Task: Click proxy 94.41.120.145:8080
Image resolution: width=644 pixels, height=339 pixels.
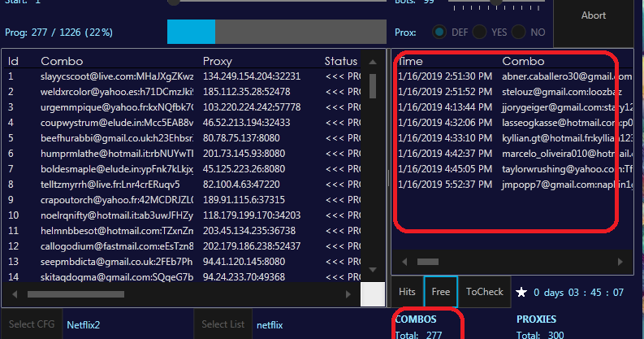Action: [244, 262]
